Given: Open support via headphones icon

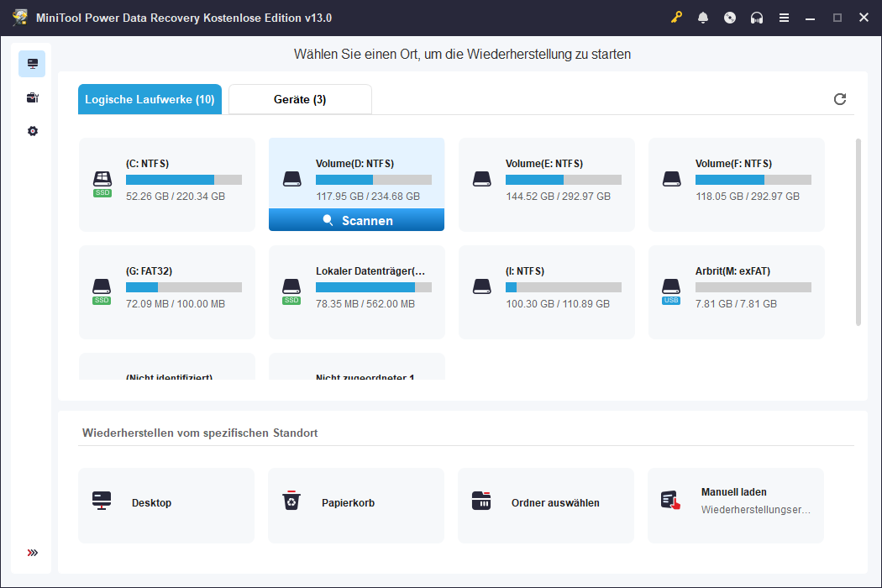Looking at the screenshot, I should [757, 18].
